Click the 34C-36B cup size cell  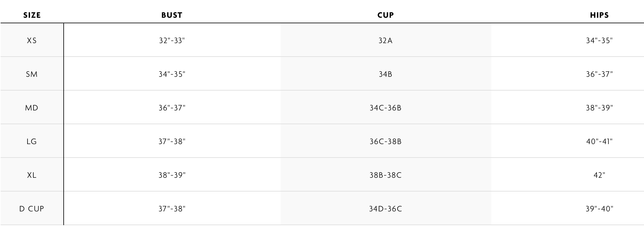pyautogui.click(x=385, y=108)
